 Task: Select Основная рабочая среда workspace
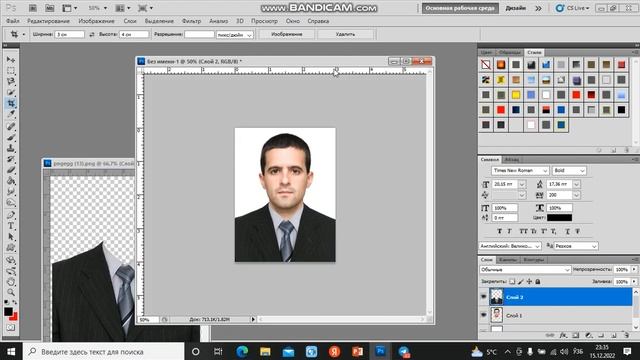460,8
